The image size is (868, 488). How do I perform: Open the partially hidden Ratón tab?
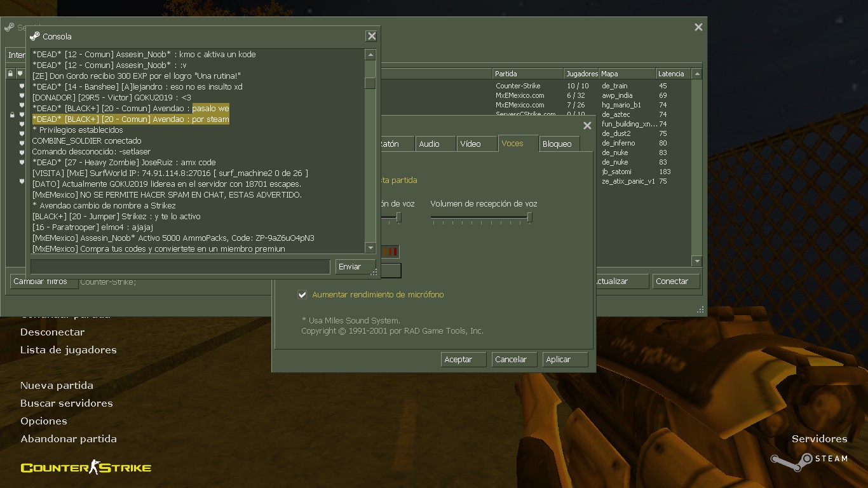tap(397, 144)
